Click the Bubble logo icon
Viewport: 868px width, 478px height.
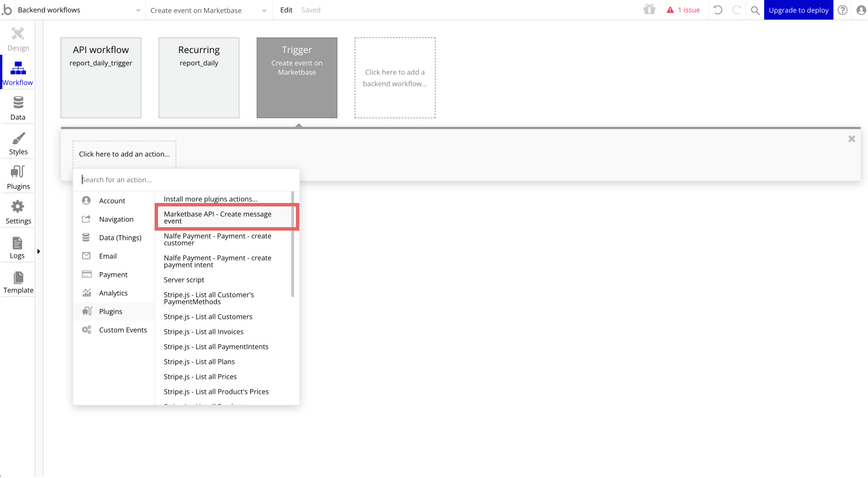click(x=7, y=10)
